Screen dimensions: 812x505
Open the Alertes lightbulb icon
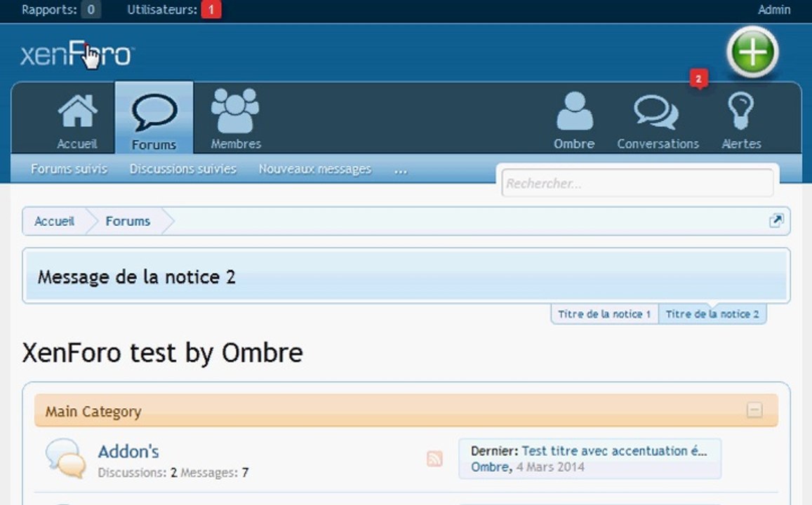point(740,111)
